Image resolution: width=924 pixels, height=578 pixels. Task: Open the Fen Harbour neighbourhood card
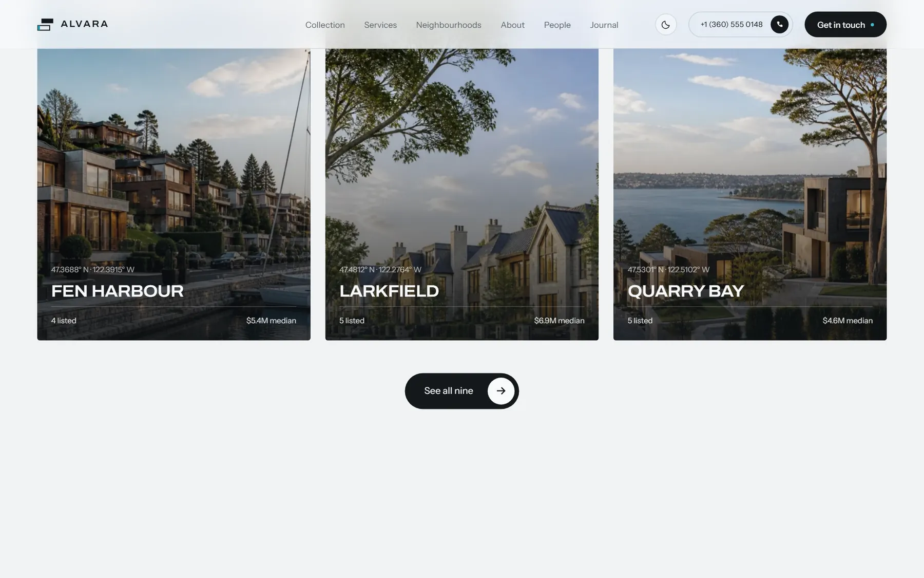point(174,194)
